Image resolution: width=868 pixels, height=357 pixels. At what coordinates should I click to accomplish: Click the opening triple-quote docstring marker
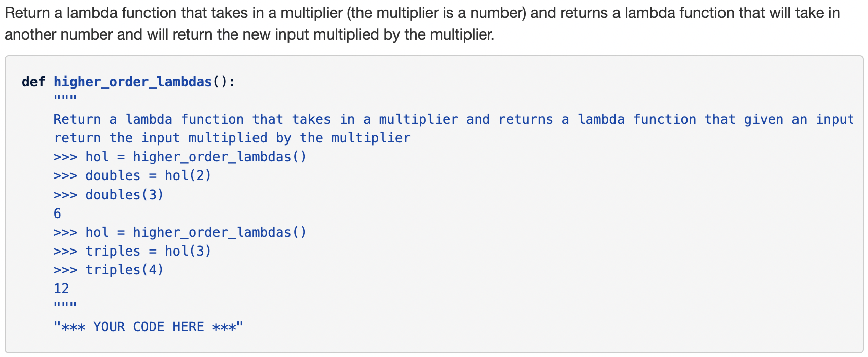[x=65, y=98]
